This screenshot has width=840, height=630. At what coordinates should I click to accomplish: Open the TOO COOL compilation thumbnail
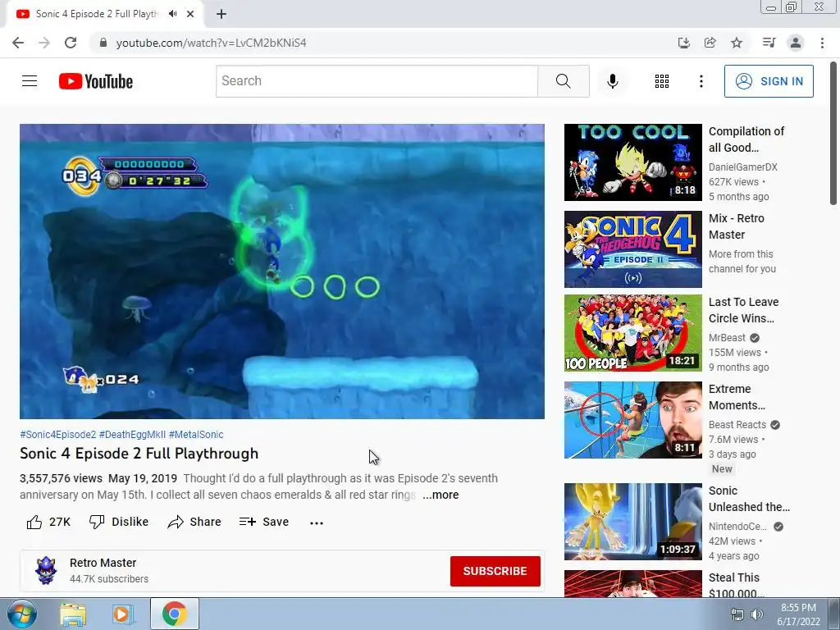coord(632,162)
